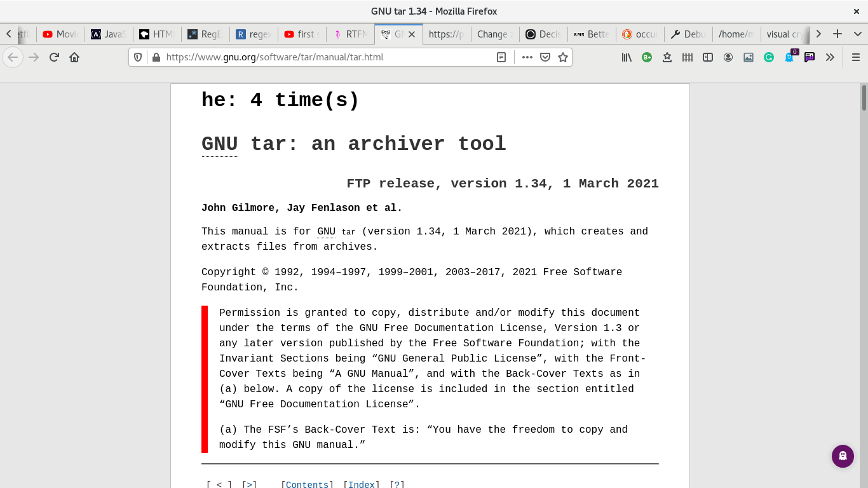
Task: Go forward to the next page
Action: pyautogui.click(x=34, y=57)
